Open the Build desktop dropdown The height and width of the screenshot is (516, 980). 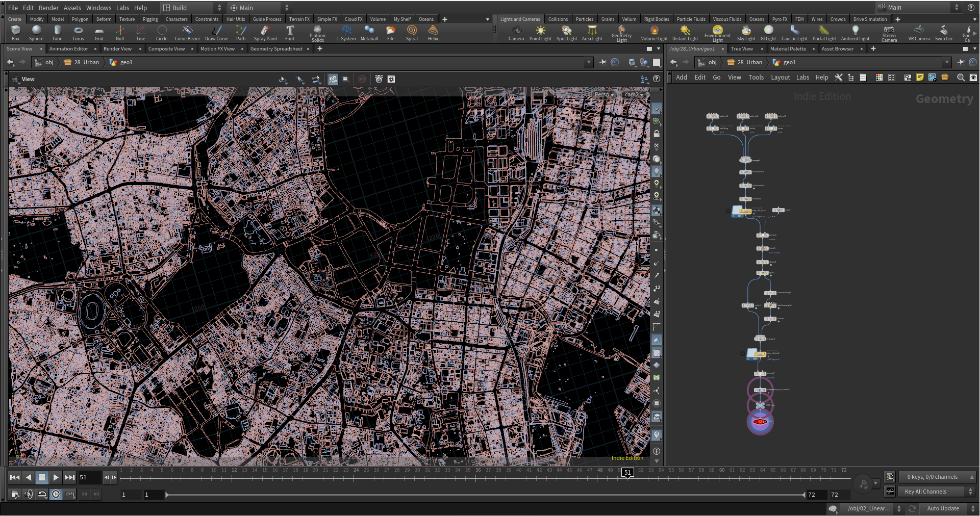click(192, 8)
